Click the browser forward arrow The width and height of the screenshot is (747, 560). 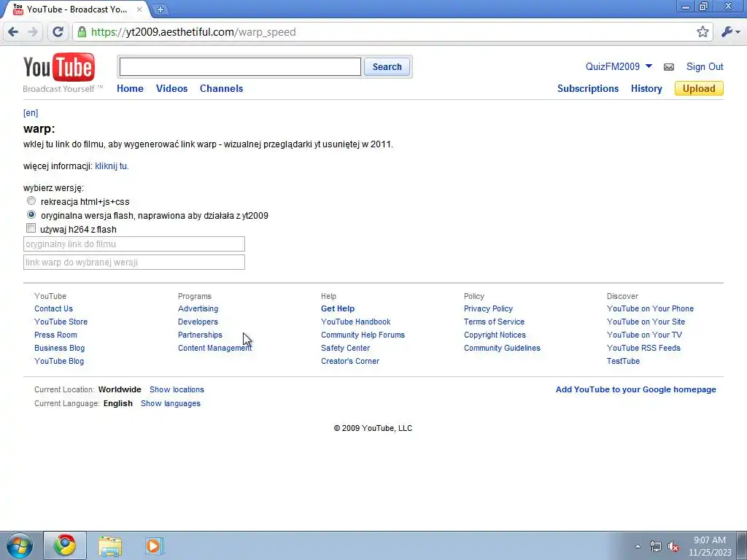[x=33, y=32]
